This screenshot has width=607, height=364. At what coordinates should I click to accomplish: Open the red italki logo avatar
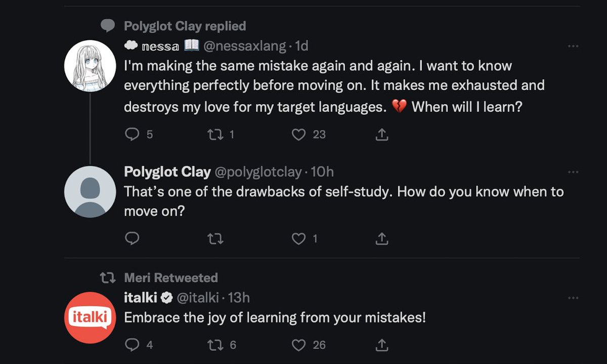pyautogui.click(x=90, y=317)
